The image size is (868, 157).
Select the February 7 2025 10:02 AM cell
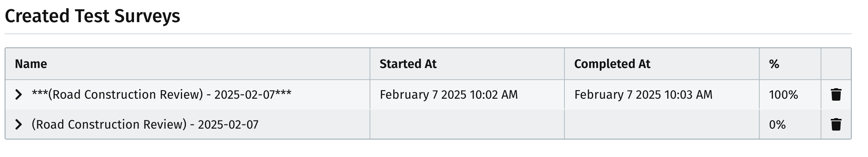click(449, 94)
